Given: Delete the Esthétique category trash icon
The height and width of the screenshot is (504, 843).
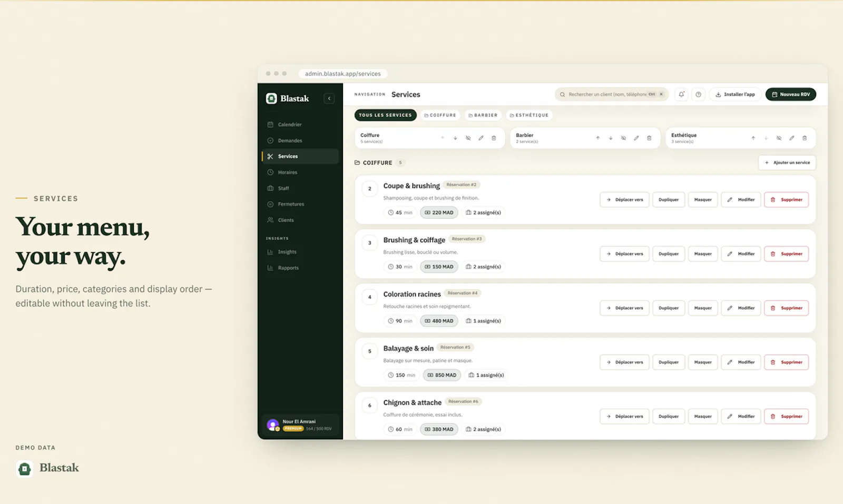Looking at the screenshot, I should [x=805, y=138].
